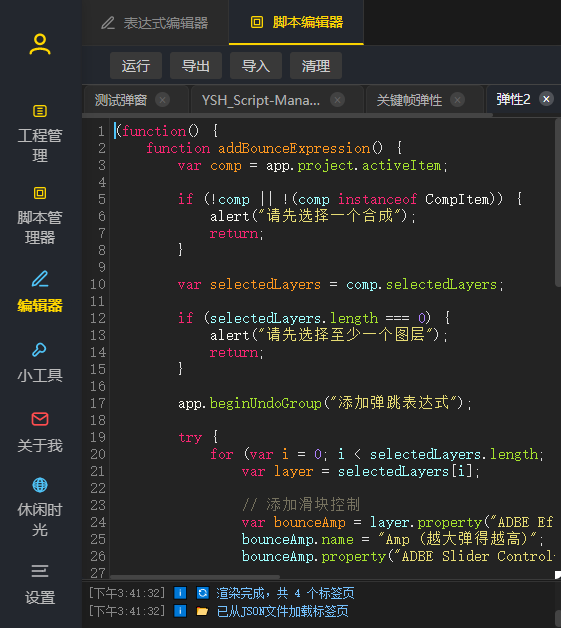Click the folder icon in JSON log line
Image resolution: width=561 pixels, height=628 pixels.
(x=202, y=611)
